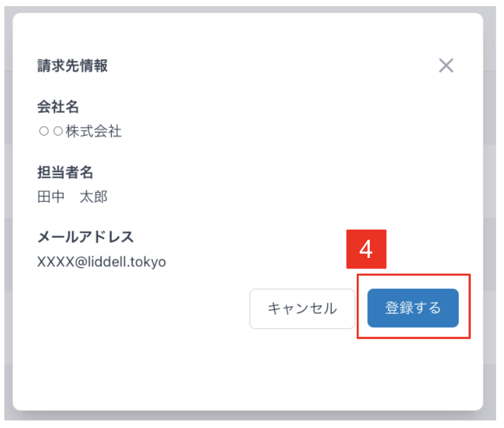Click the 株式会社 company name text
Image resolution: width=504 pixels, height=428 pixels.
tap(93, 131)
